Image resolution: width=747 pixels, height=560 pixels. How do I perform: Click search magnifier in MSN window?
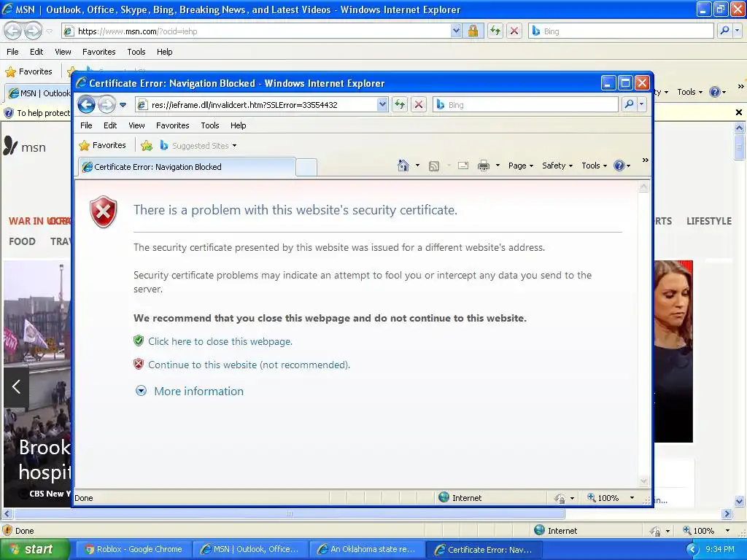pos(724,31)
